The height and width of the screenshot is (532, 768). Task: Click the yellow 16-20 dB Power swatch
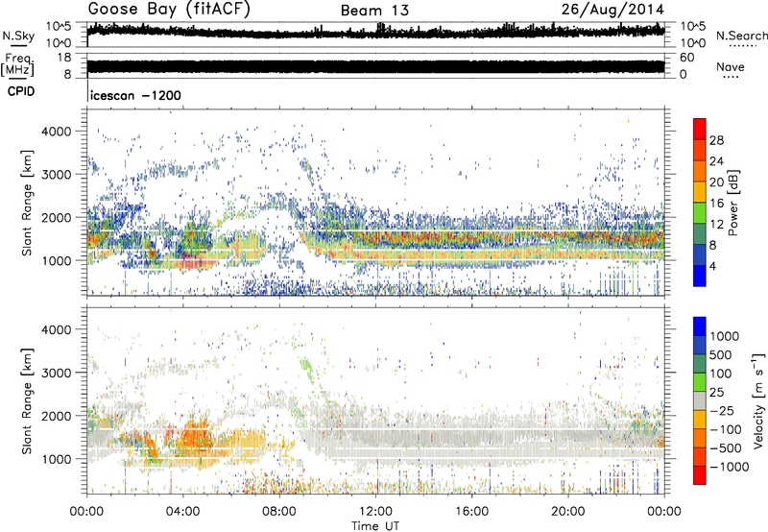click(x=700, y=191)
